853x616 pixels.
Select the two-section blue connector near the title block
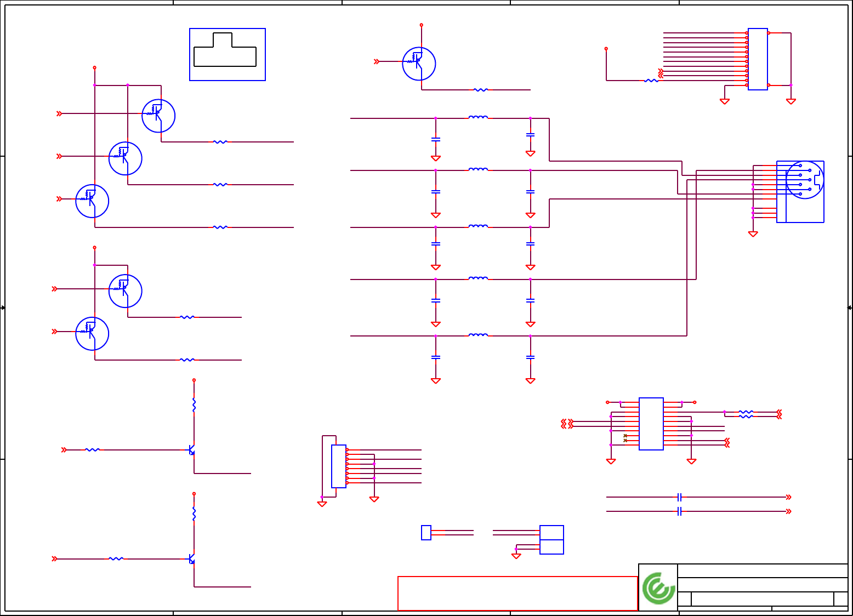(x=551, y=540)
